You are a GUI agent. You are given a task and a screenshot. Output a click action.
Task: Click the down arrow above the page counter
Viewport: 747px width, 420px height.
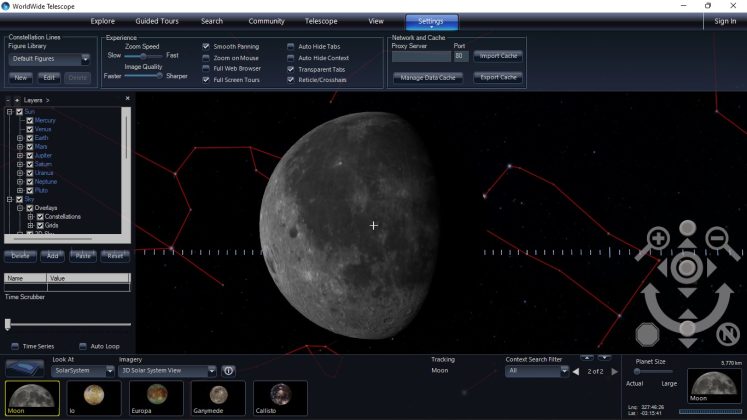pos(604,357)
